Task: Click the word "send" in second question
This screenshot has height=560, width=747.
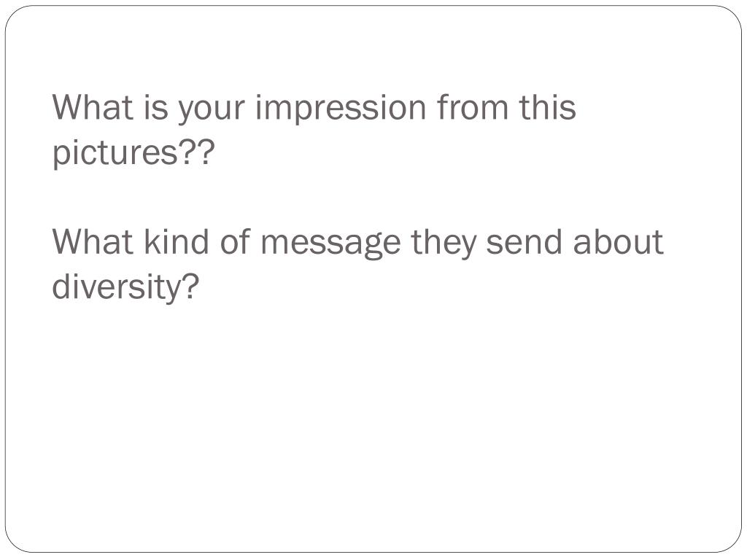Action: click(524, 241)
